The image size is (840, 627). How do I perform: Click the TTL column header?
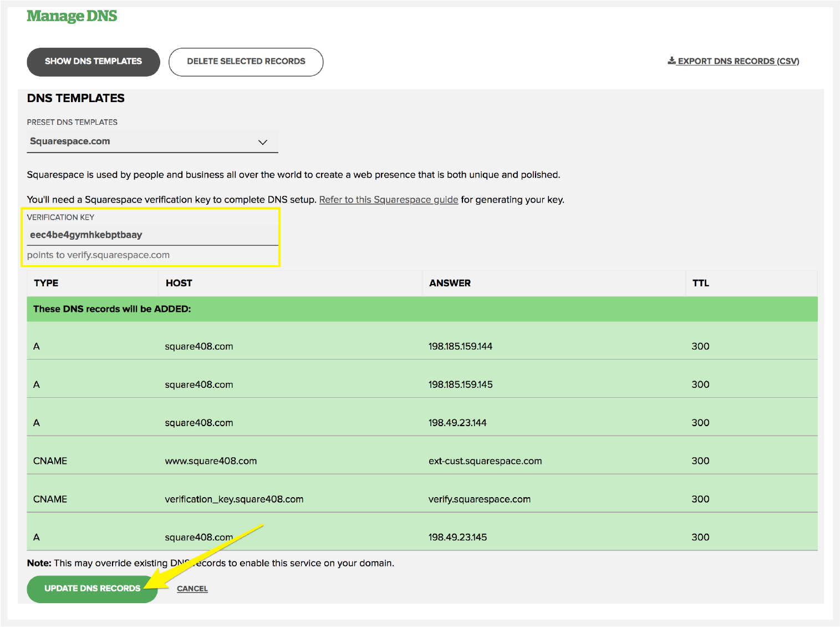tap(700, 283)
